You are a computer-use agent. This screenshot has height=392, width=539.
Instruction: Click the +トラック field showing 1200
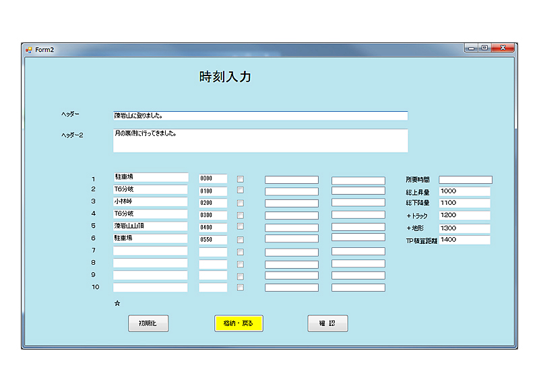pos(465,216)
